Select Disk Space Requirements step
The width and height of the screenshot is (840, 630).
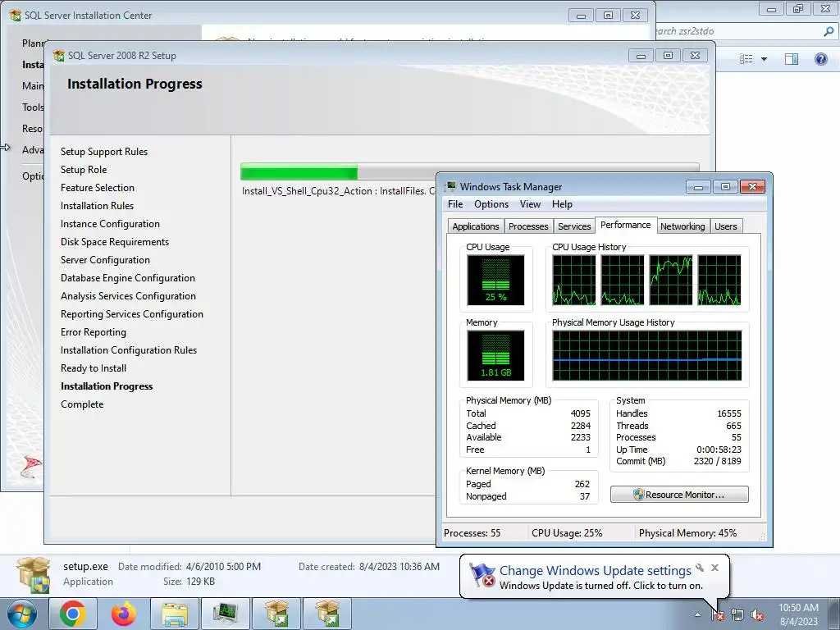115,242
